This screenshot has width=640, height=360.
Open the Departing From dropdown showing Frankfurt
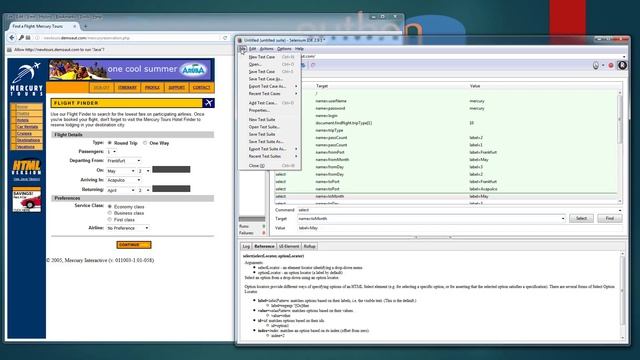click(x=124, y=161)
